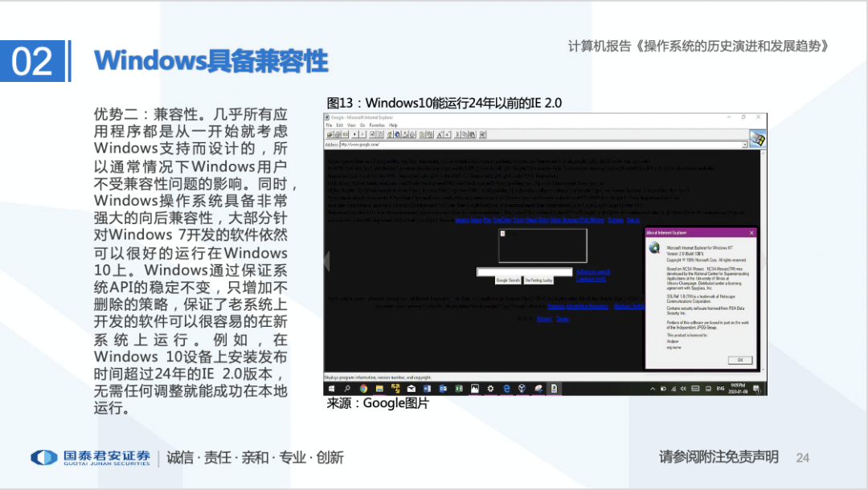The height and width of the screenshot is (490, 868).
Task: Open the Advanced search link
Action: click(593, 272)
